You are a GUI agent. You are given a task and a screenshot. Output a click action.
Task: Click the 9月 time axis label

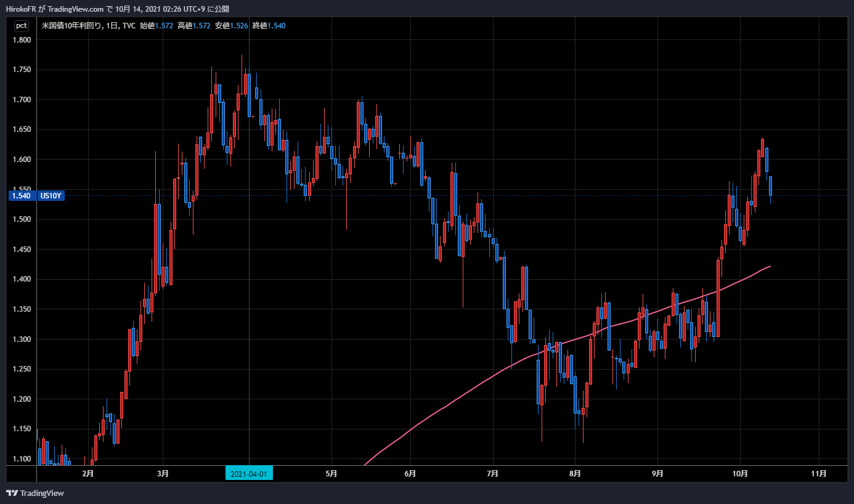click(x=657, y=474)
